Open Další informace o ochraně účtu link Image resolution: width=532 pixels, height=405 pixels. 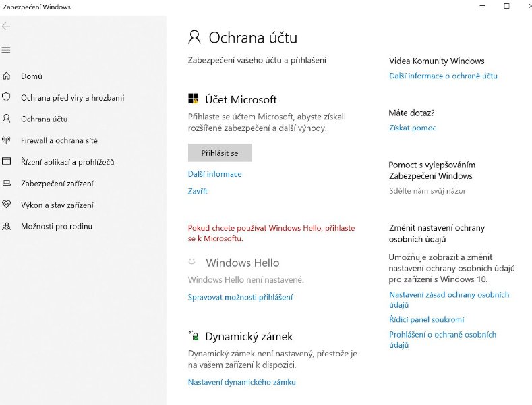pyautogui.click(x=443, y=76)
